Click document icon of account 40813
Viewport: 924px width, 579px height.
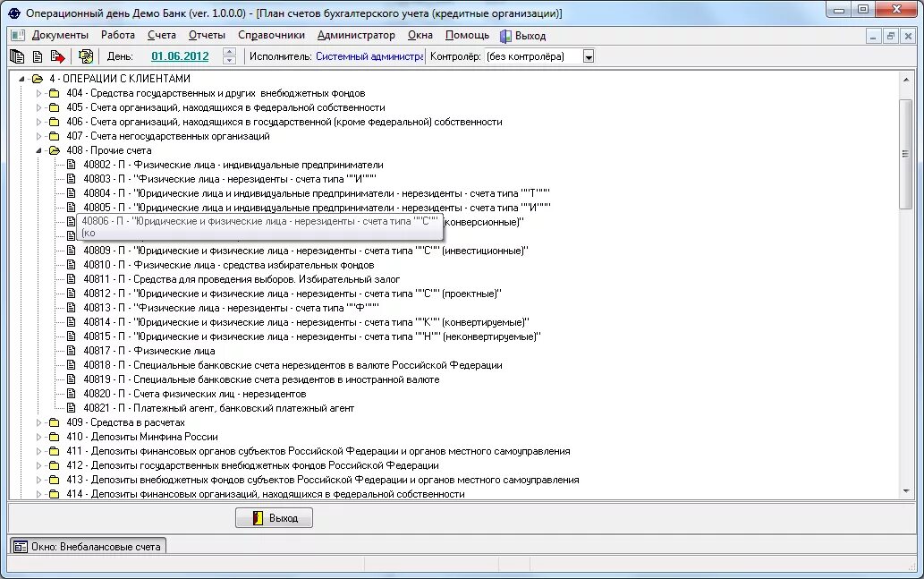point(72,308)
